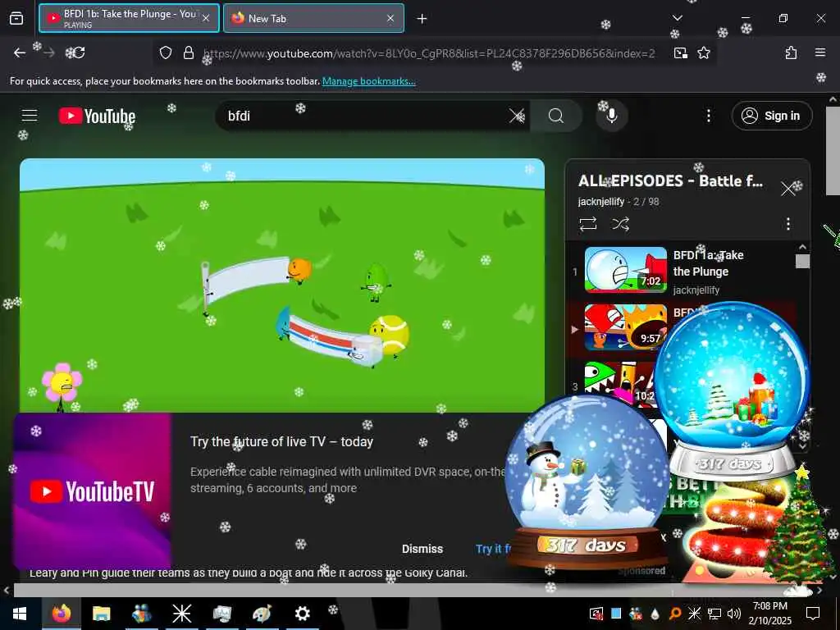Open Settings gear on the taskbar
This screenshot has width=840, height=630.
coord(302,613)
